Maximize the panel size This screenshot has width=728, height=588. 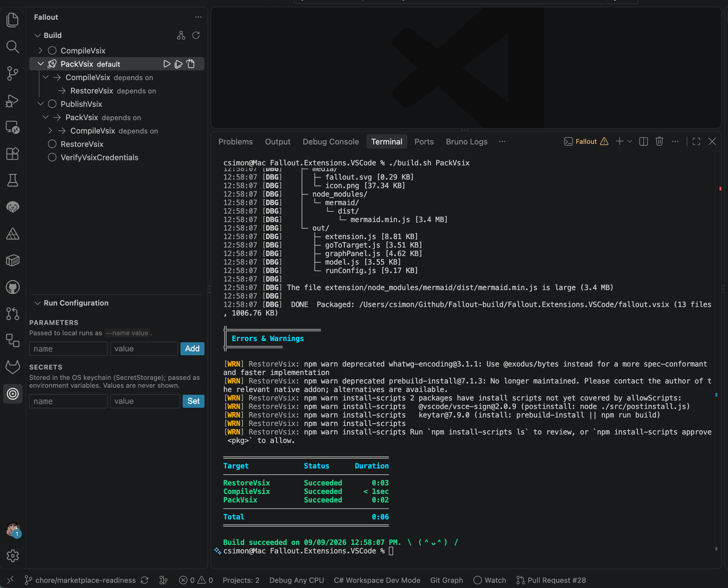tap(696, 142)
